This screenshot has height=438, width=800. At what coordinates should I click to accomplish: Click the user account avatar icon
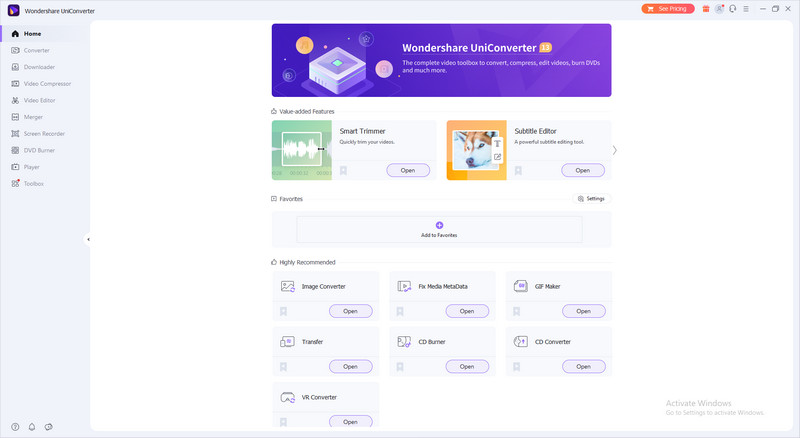coord(719,8)
